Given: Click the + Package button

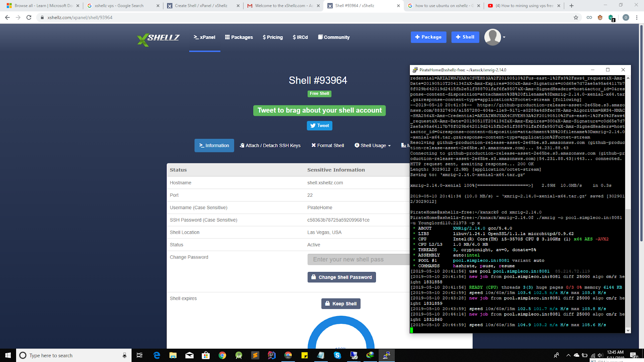Looking at the screenshot, I should coord(428,37).
